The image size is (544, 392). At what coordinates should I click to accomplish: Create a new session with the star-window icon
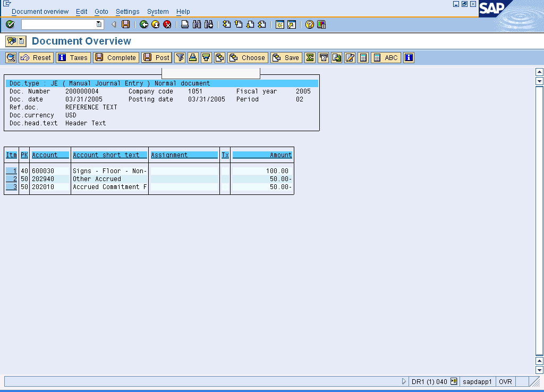[x=279, y=24]
